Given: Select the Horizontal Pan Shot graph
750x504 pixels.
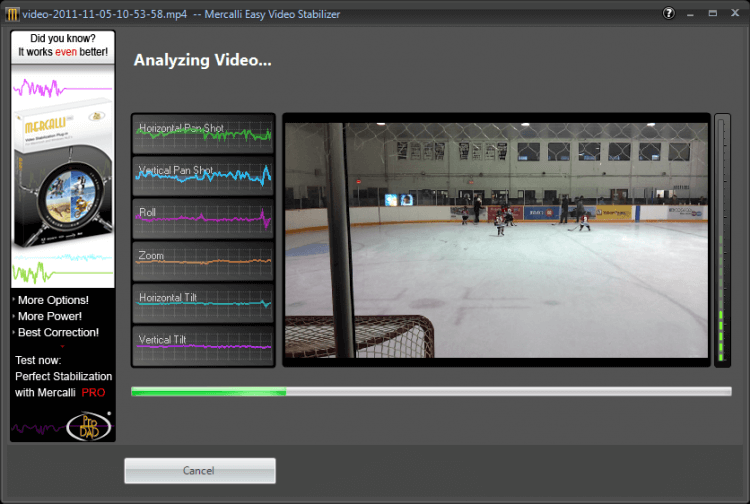Looking at the screenshot, I should point(203,134).
